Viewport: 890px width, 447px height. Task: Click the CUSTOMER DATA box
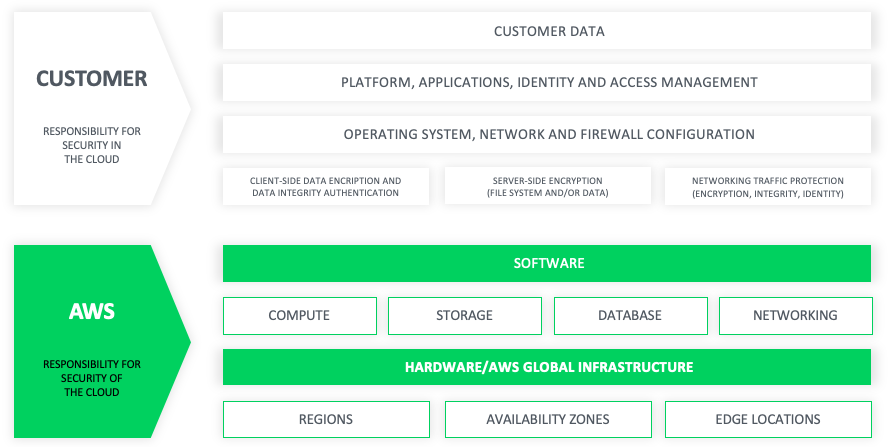[x=547, y=31]
